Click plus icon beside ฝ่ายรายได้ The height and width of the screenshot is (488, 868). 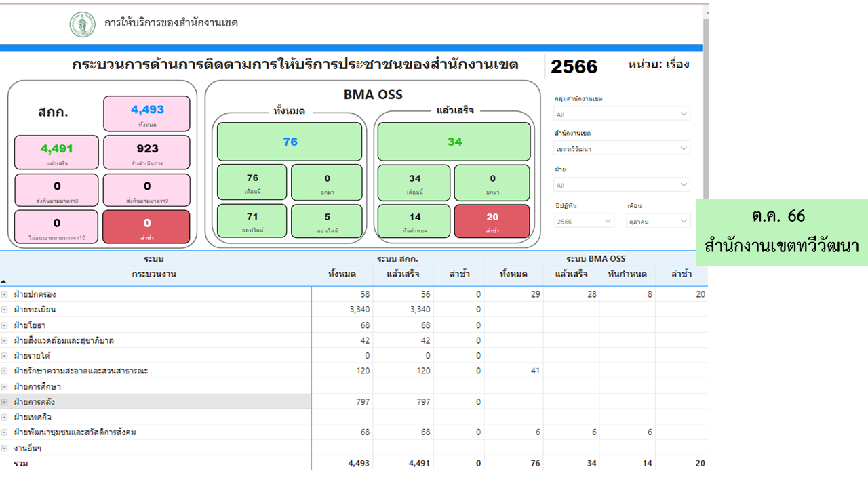(4, 356)
